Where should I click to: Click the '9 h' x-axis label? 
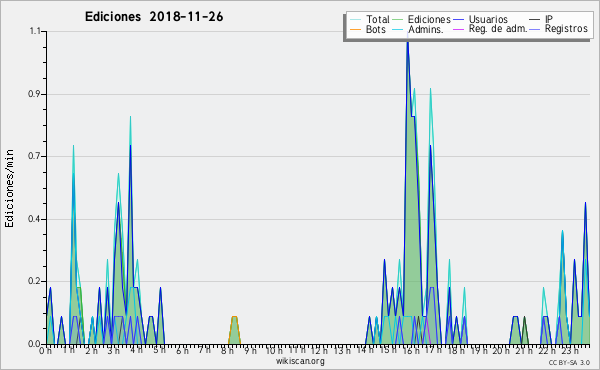(250, 350)
